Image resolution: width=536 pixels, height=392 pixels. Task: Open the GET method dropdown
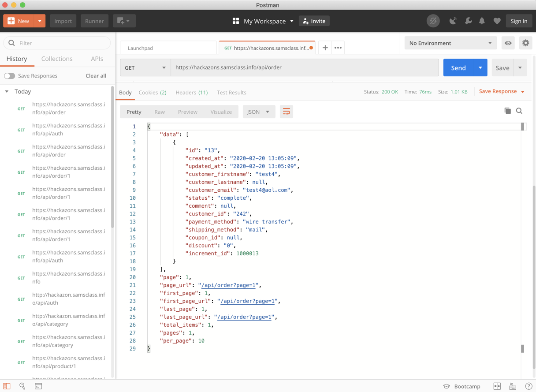[145, 68]
